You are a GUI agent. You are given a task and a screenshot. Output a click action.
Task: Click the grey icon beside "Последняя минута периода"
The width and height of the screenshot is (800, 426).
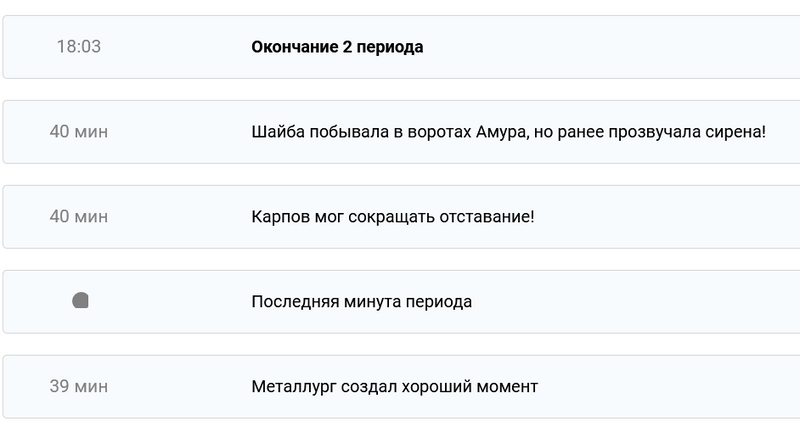[x=81, y=301]
